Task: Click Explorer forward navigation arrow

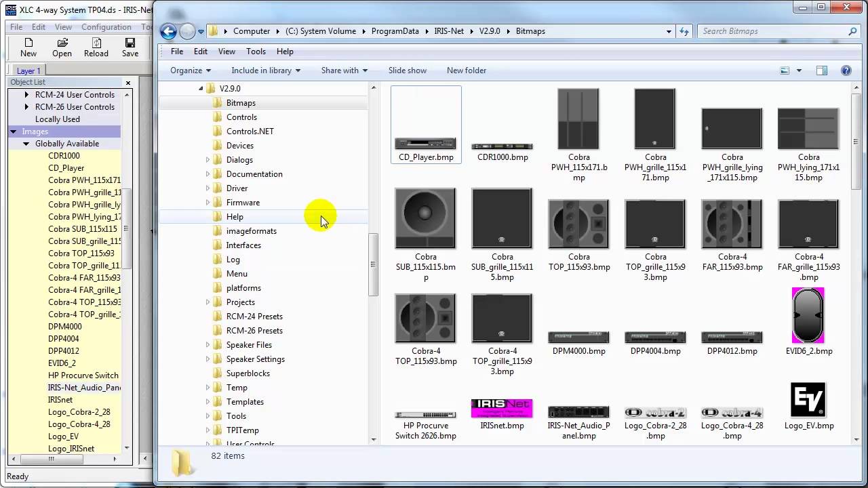Action: click(187, 31)
